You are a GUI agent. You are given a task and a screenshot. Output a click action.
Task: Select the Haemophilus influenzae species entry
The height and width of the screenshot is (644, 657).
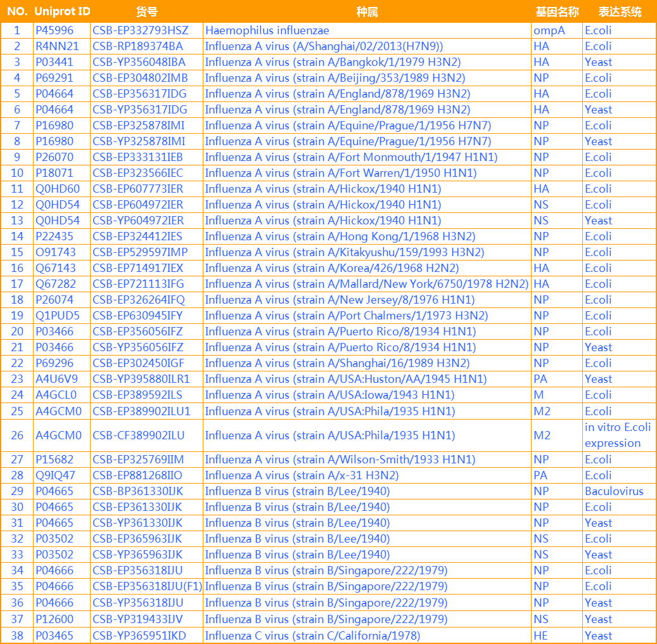coord(267,30)
